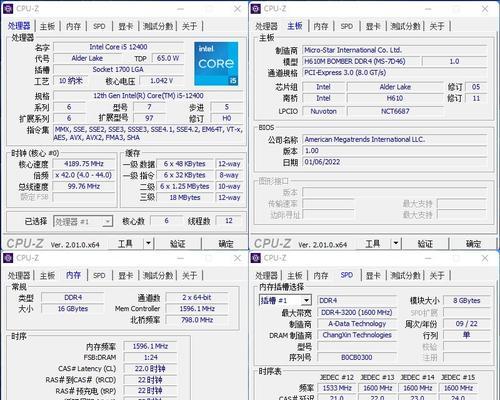Click the BIOS date 01/06/2022 field
The width and height of the screenshot is (500, 400).
(395, 162)
